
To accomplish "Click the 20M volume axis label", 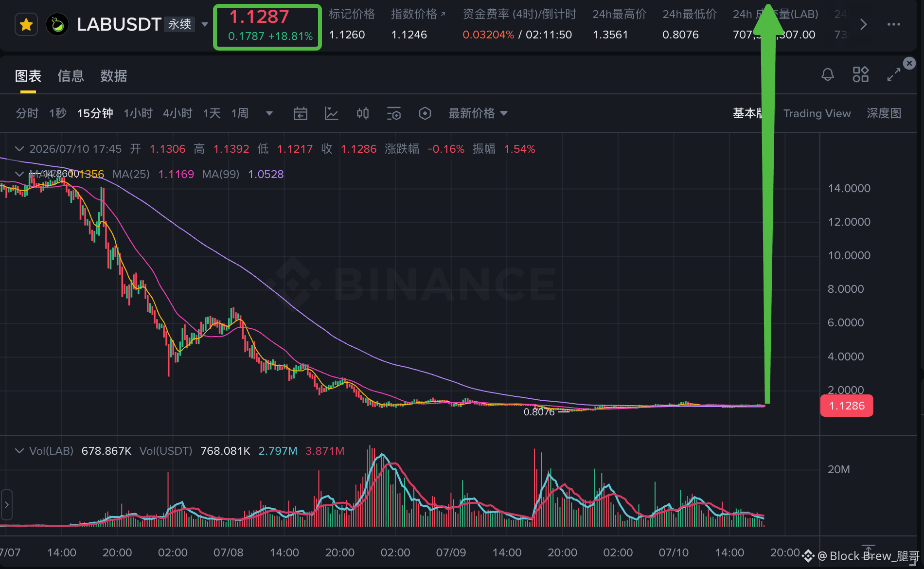I will pos(839,469).
